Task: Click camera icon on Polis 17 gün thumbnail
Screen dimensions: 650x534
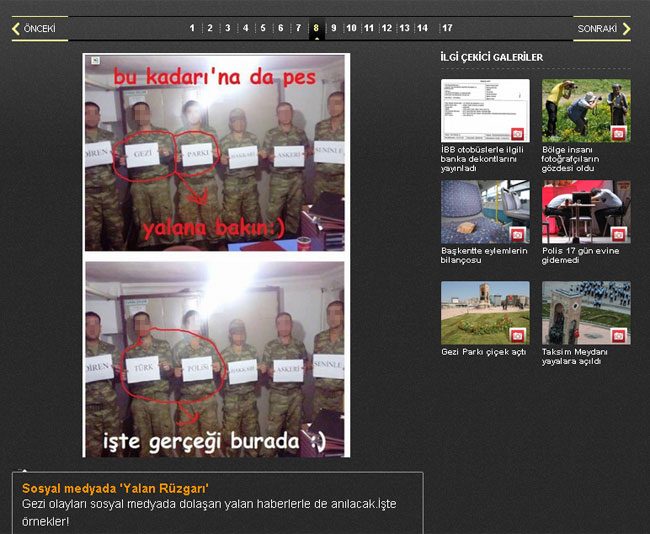Action: tap(618, 234)
